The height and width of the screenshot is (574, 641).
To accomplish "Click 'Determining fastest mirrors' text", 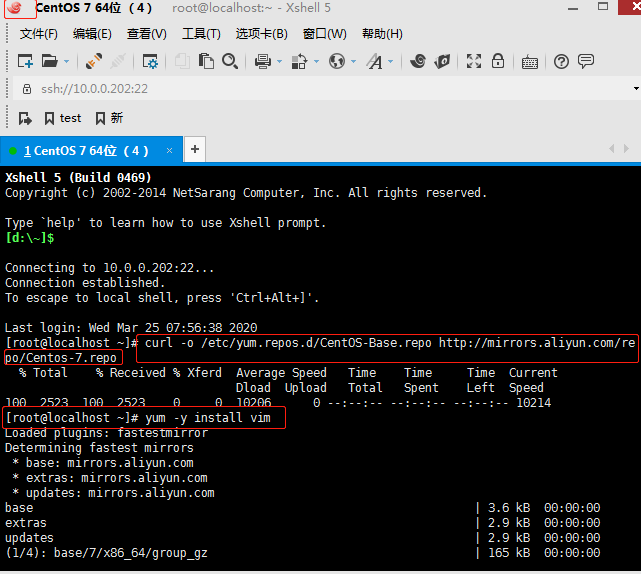I will click(99, 448).
